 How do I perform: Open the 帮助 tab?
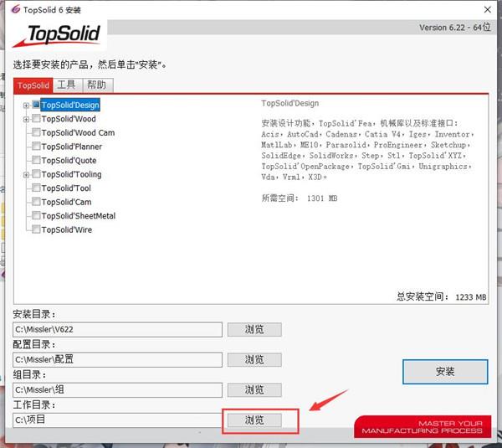(98, 85)
